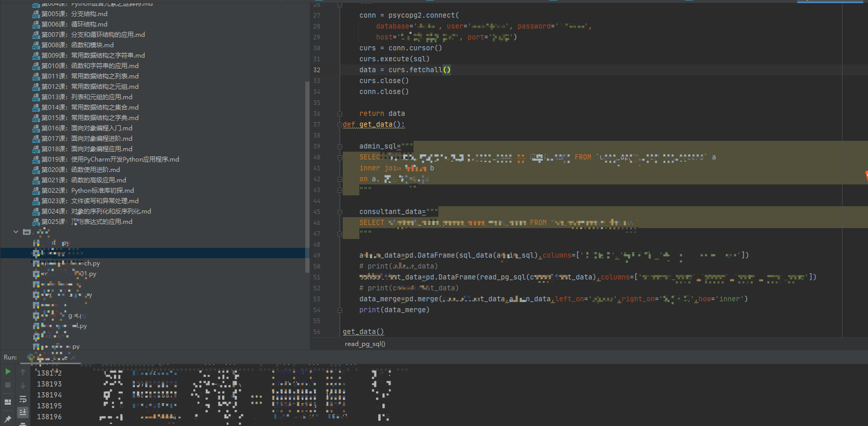Open 第024课: 对象的序列化和反序列化.md
This screenshot has height=426, width=868.
96,211
